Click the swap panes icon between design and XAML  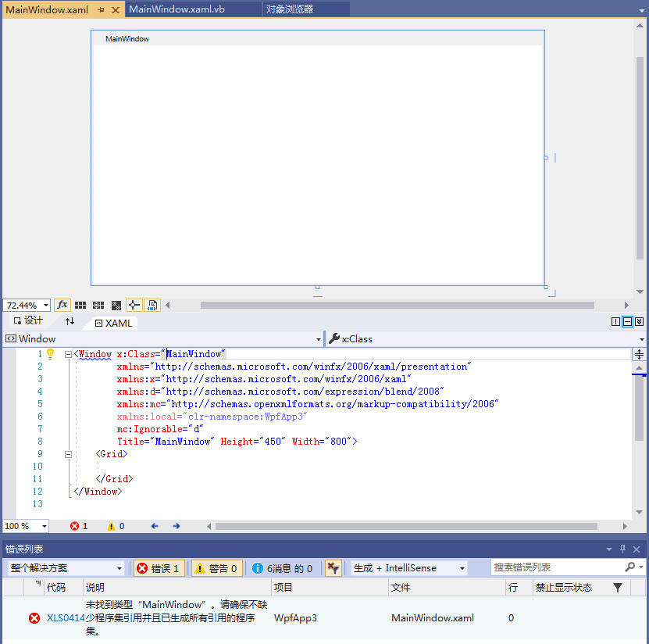tap(70, 322)
